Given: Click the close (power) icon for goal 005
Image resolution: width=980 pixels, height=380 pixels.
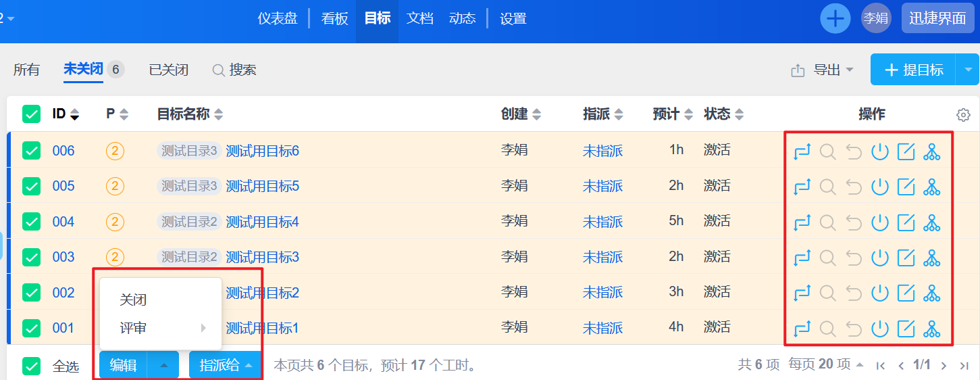Looking at the screenshot, I should [879, 187].
